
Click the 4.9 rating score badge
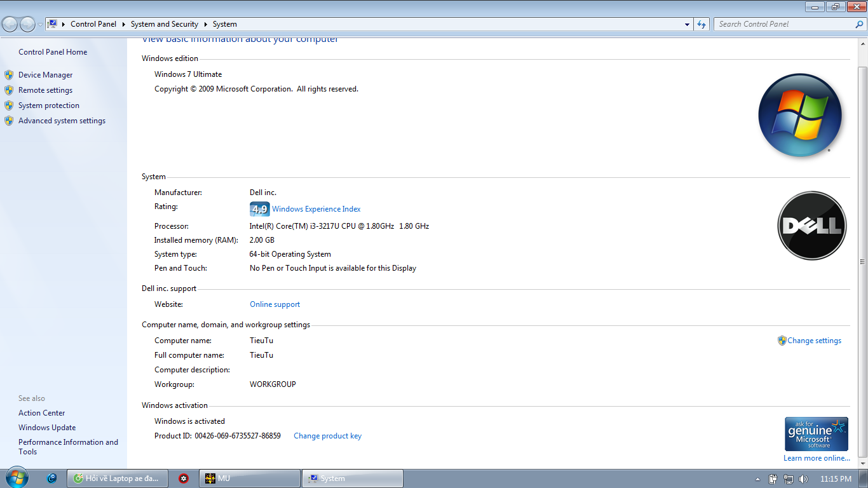(259, 209)
